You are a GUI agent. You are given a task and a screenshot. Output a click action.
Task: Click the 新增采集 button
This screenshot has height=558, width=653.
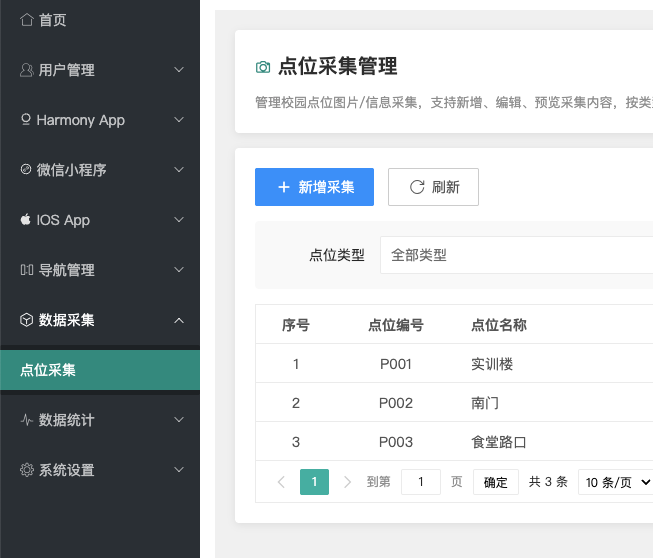(314, 187)
